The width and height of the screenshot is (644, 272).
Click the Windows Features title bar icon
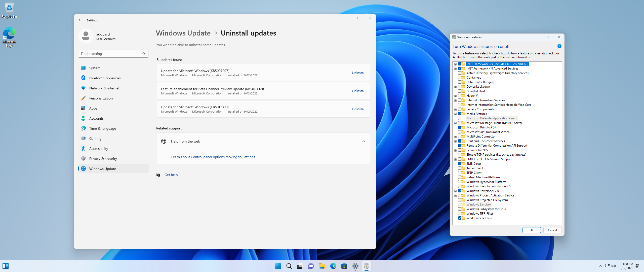pyautogui.click(x=454, y=37)
